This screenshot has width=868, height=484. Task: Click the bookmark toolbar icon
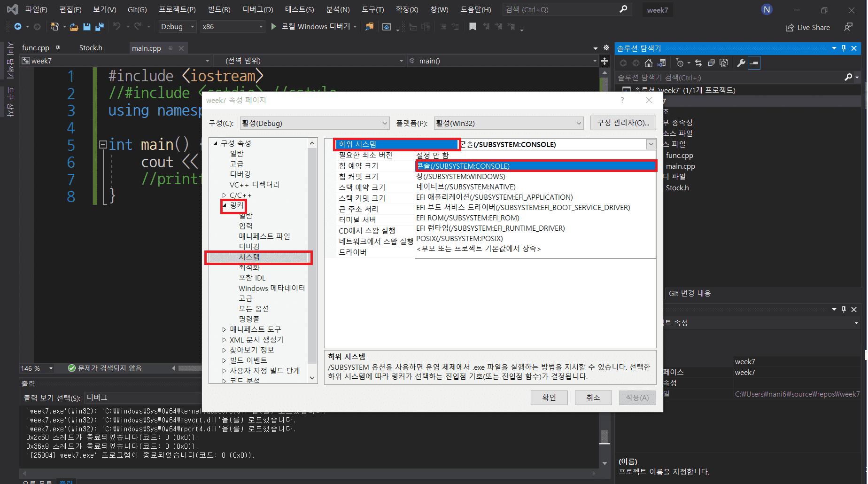[x=473, y=27]
